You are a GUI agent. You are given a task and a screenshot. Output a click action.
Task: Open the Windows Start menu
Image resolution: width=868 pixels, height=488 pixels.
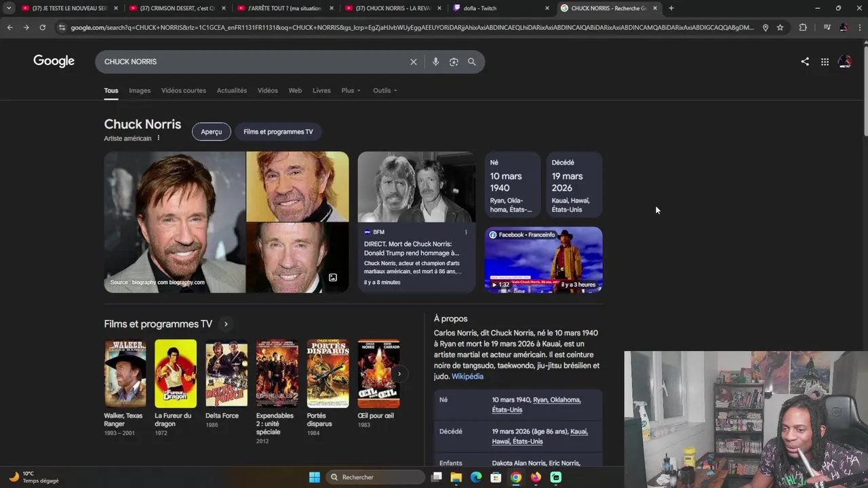coord(315,477)
